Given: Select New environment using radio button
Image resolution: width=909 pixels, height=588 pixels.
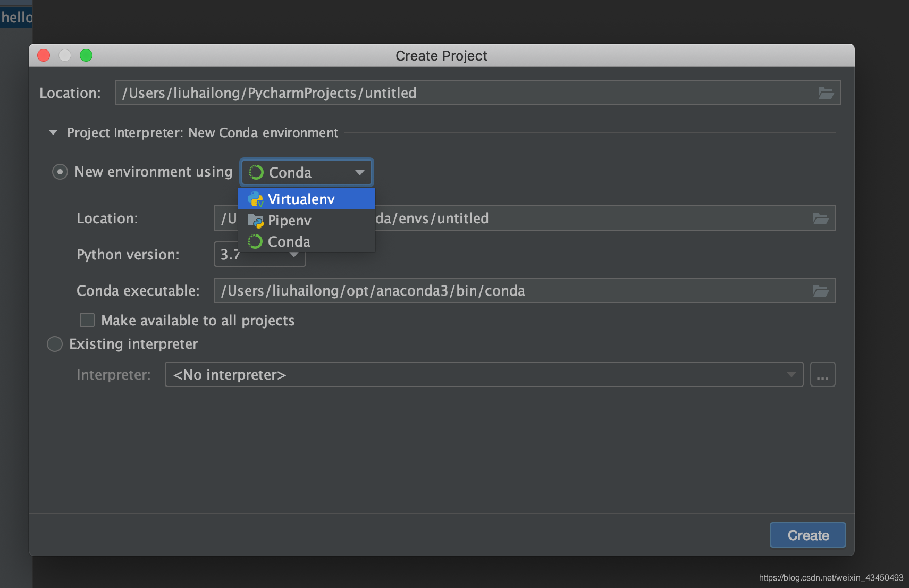Looking at the screenshot, I should click(60, 172).
